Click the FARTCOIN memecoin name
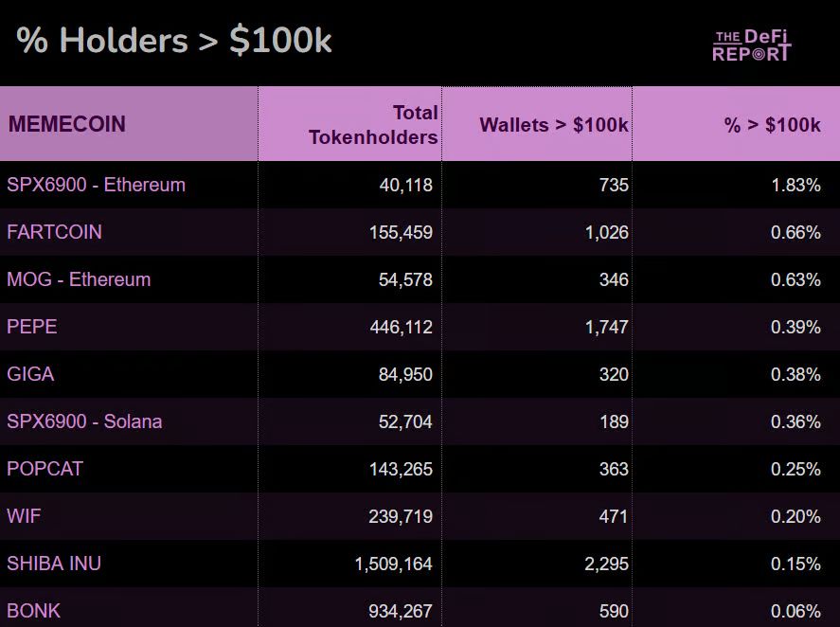 click(x=54, y=232)
